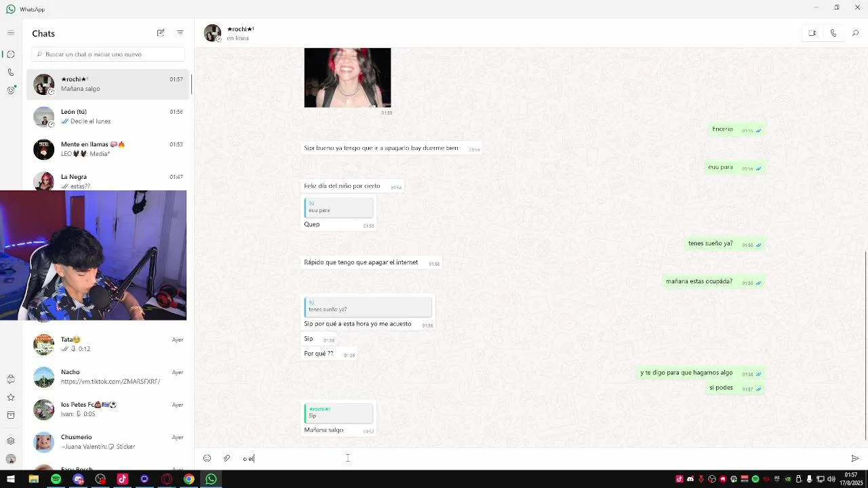The width and height of the screenshot is (868, 488).
Task: Open Opera browser from the taskbar
Action: pyautogui.click(x=167, y=479)
